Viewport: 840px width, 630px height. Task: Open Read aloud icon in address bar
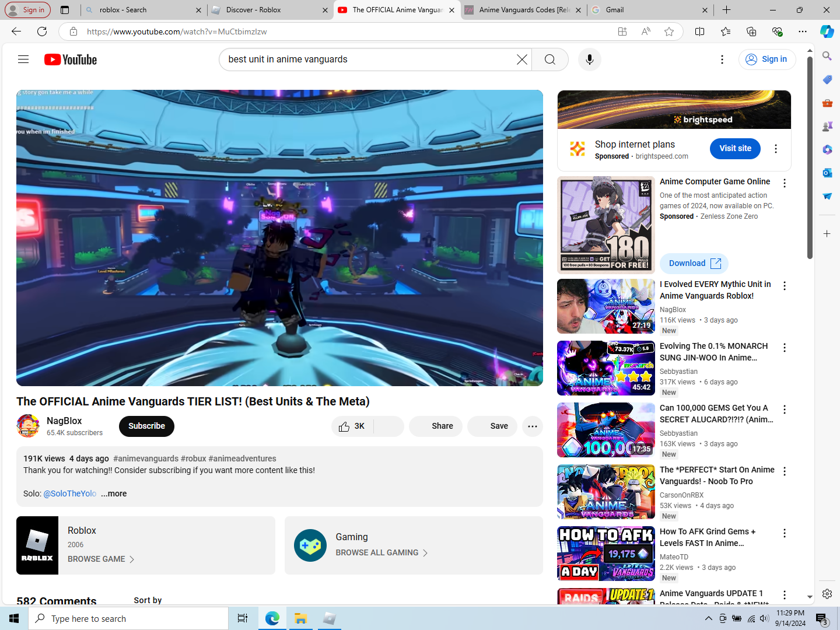pos(646,32)
